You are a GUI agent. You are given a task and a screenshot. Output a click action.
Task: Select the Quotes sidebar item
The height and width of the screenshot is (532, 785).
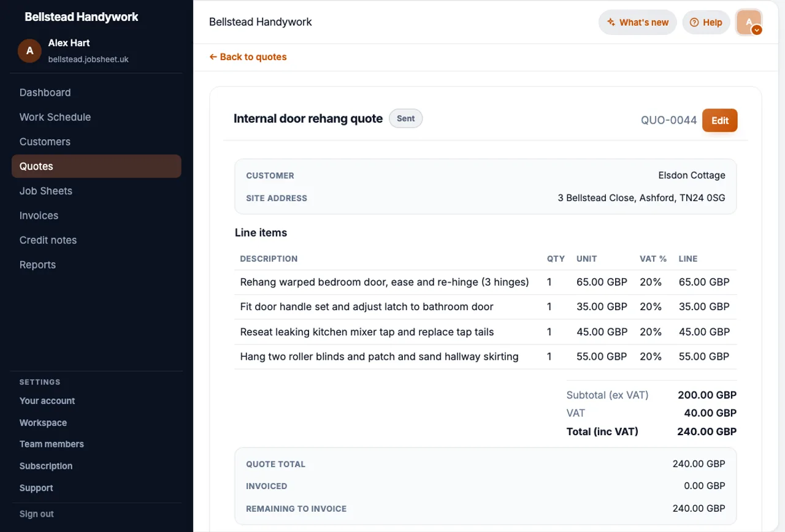coord(96,166)
